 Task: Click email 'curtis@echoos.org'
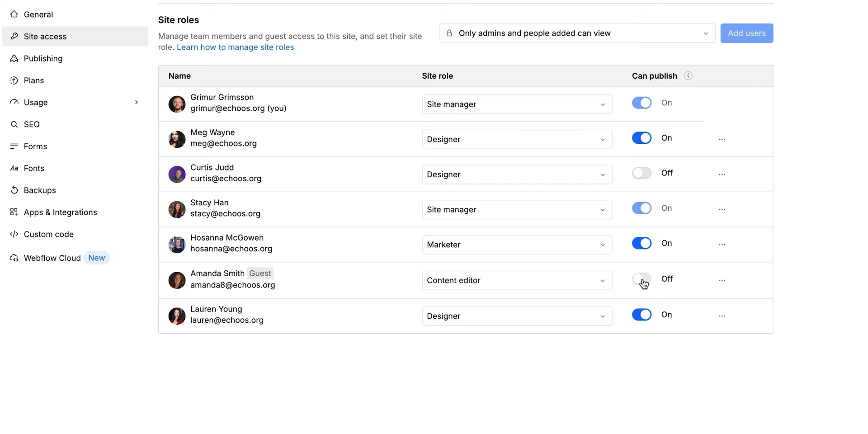(226, 179)
